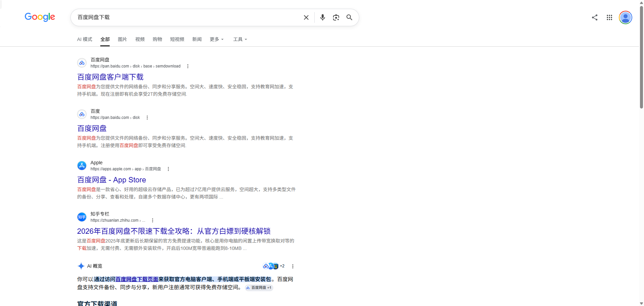Click the 知乎 favicon for 知乎专栏 result
Image resolution: width=644 pixels, height=306 pixels.
82,217
